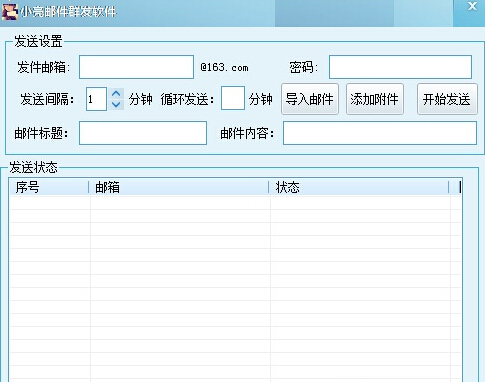The height and width of the screenshot is (382, 485).
Task: Click the 发送间隔 label
Action: click(47, 100)
